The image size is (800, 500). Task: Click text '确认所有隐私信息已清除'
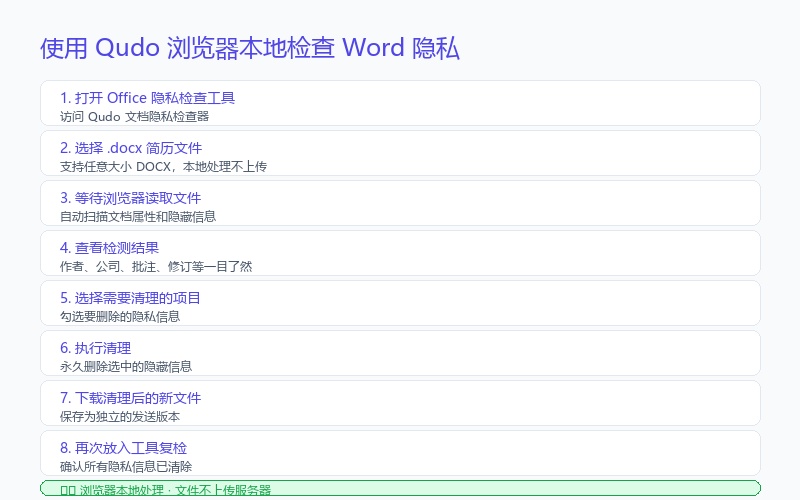tap(126, 467)
